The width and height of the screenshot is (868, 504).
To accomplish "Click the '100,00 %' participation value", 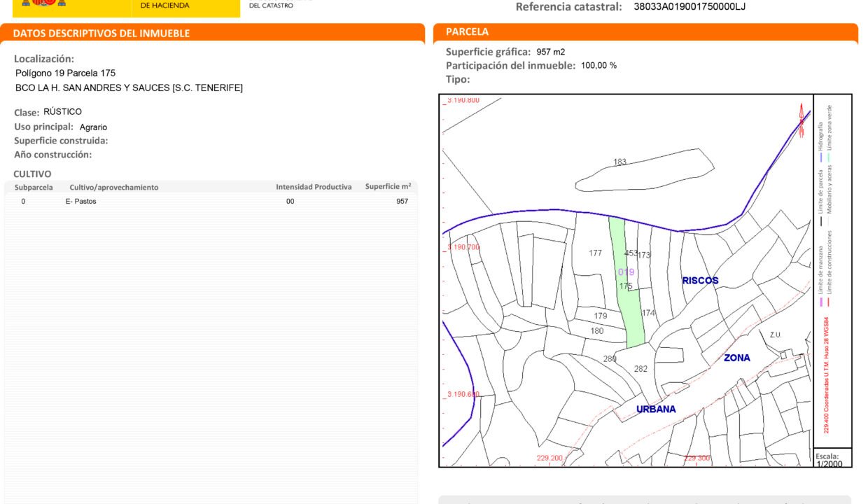I will [x=599, y=66].
